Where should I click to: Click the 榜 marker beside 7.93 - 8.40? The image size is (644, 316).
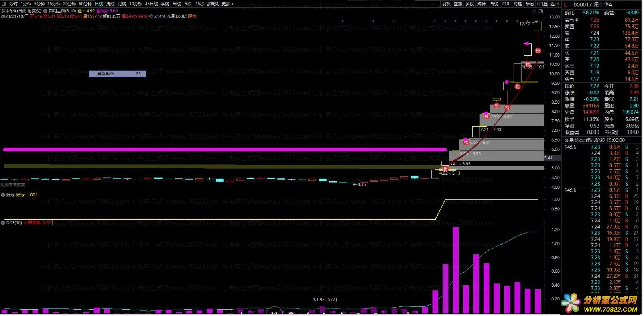tap(486, 116)
